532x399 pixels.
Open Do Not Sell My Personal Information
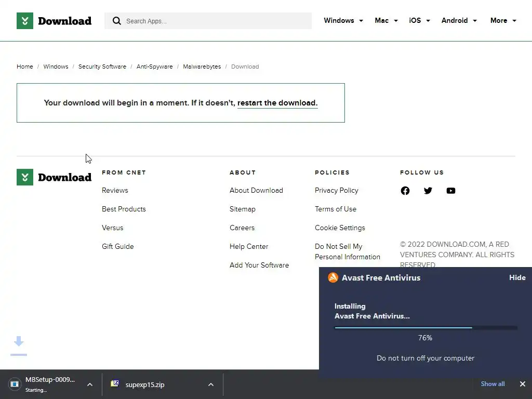[x=348, y=251]
